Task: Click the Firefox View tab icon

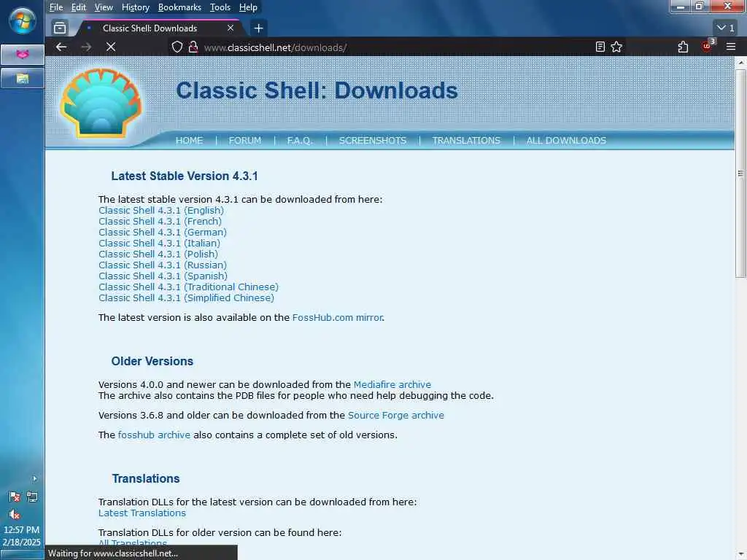Action: (x=60, y=28)
